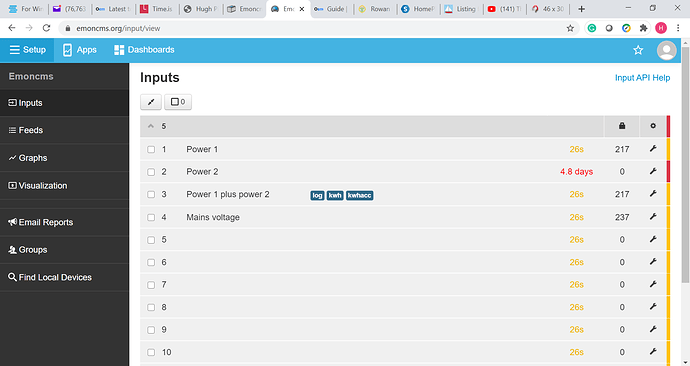Collapse the device 5 group chevron
690x366 pixels.
tap(151, 126)
